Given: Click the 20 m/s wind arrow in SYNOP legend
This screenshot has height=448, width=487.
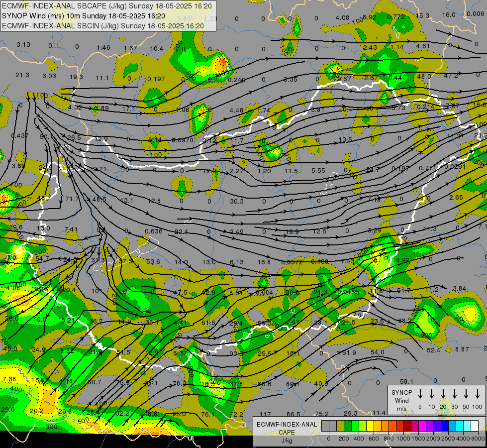Looking at the screenshot, I should point(443,394).
